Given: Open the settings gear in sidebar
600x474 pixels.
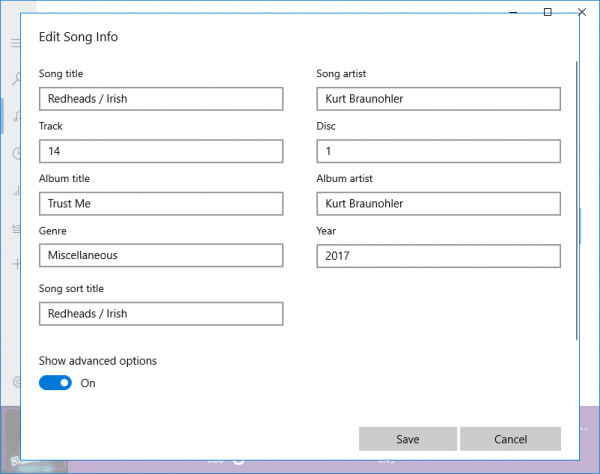Looking at the screenshot, I should [15, 382].
